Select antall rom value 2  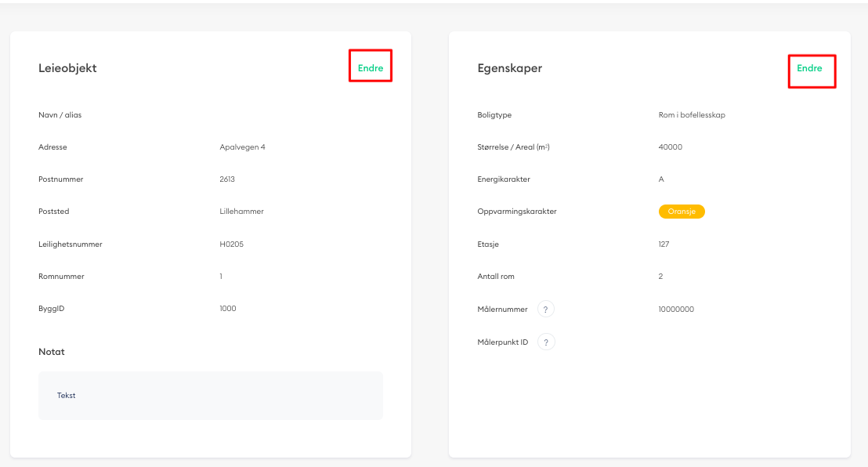pyautogui.click(x=660, y=276)
